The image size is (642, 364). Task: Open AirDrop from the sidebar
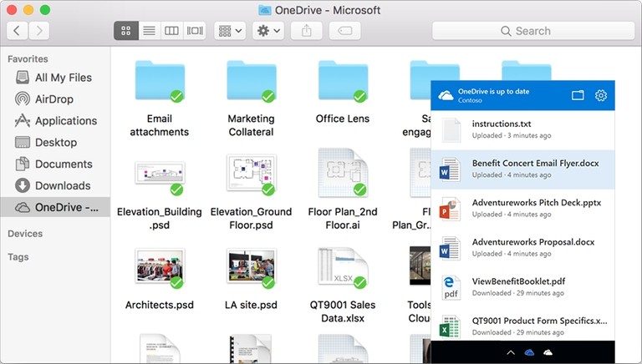(55, 99)
